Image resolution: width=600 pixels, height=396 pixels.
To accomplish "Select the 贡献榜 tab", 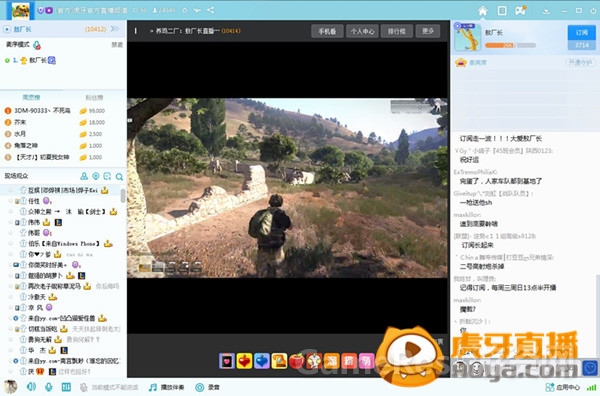I will click(x=31, y=98).
